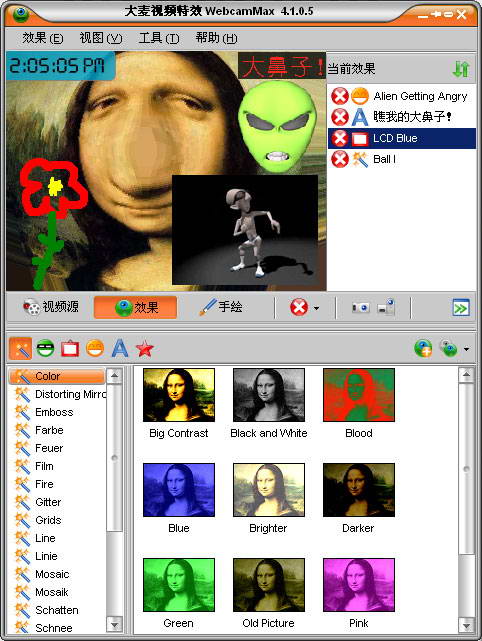Select the red frame effects category icon
482x641 pixels.
(x=70, y=349)
